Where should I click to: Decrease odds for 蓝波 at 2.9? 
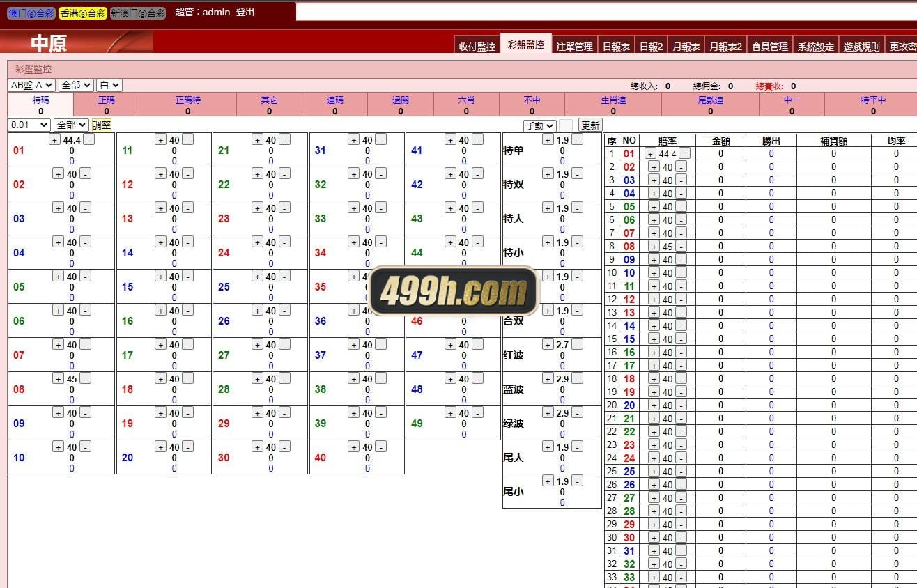[577, 379]
